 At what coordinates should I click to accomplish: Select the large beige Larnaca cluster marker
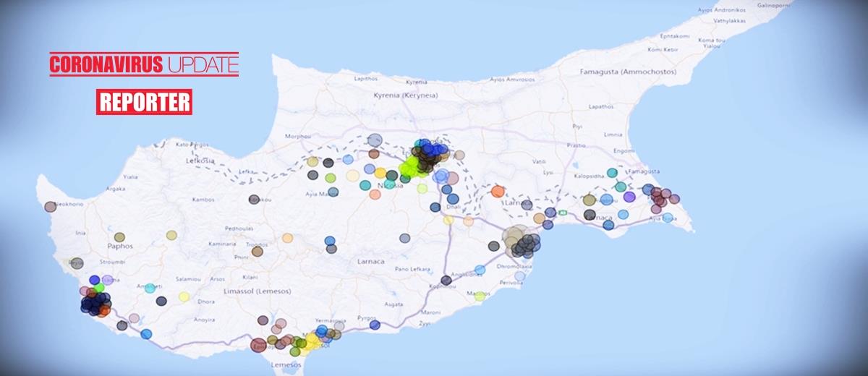(514, 236)
